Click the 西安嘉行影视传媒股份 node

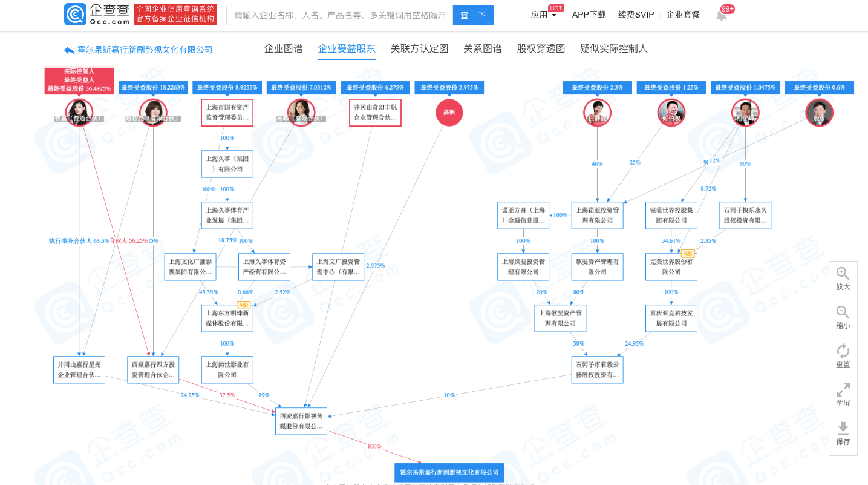301,421
